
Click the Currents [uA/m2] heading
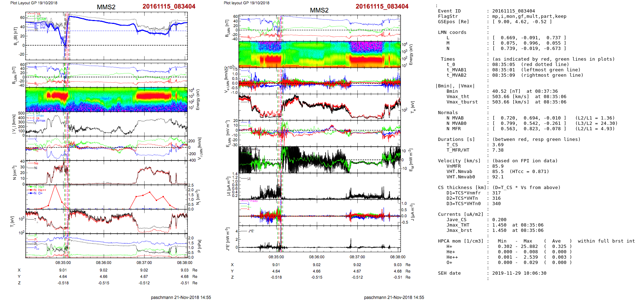point(461,214)
